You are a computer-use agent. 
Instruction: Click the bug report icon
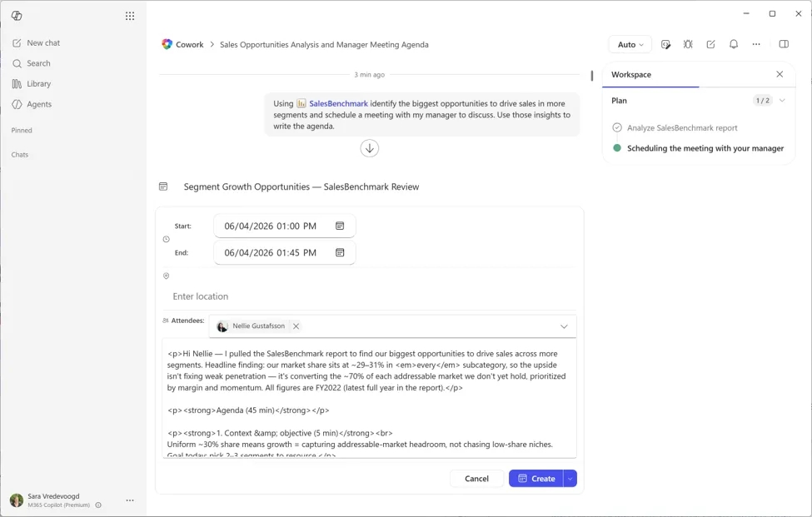coord(688,44)
